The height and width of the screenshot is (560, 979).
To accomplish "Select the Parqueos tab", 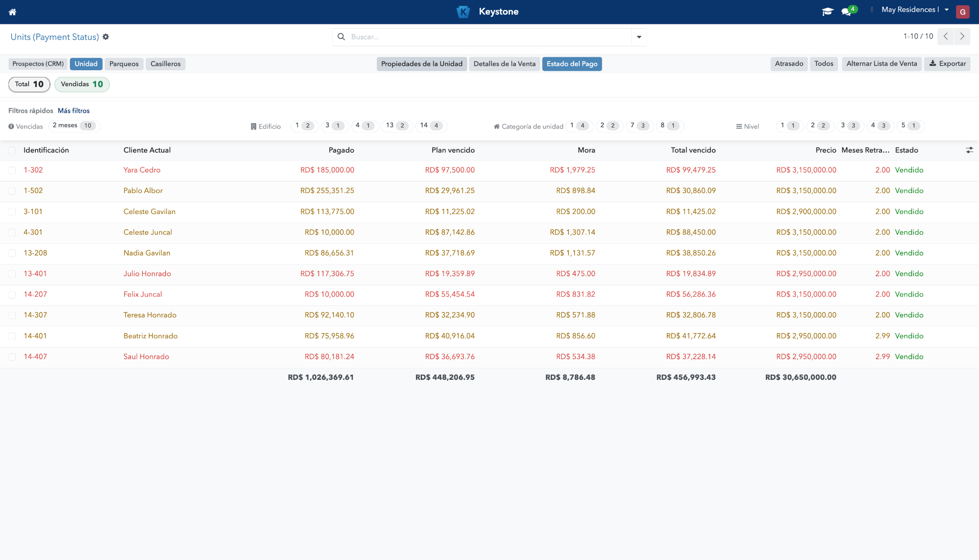I will click(x=124, y=64).
